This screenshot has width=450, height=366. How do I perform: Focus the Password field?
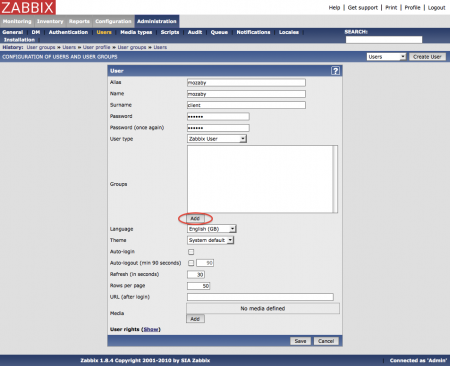[x=218, y=117]
